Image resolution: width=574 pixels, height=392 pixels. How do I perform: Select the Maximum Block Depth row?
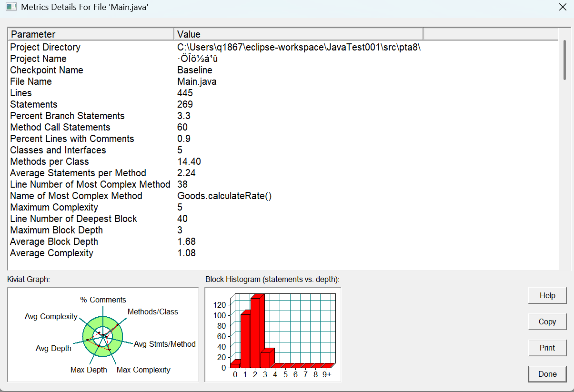point(283,230)
